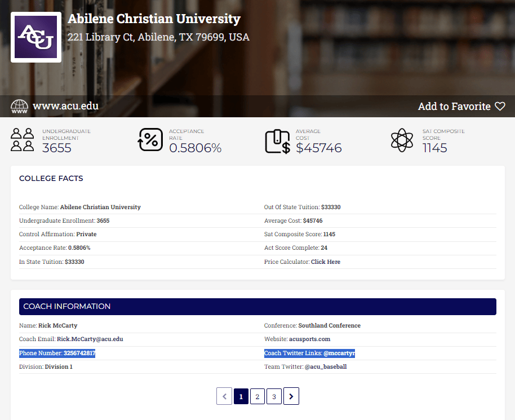Screen dimensions: 515x420
Task: Select coach page 3
Action: [274, 396]
